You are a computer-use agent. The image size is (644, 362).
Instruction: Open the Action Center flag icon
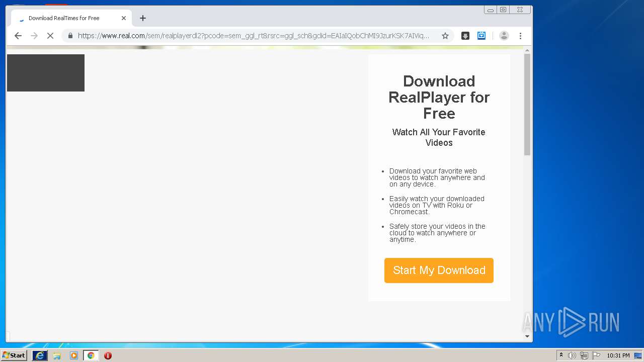click(596, 355)
